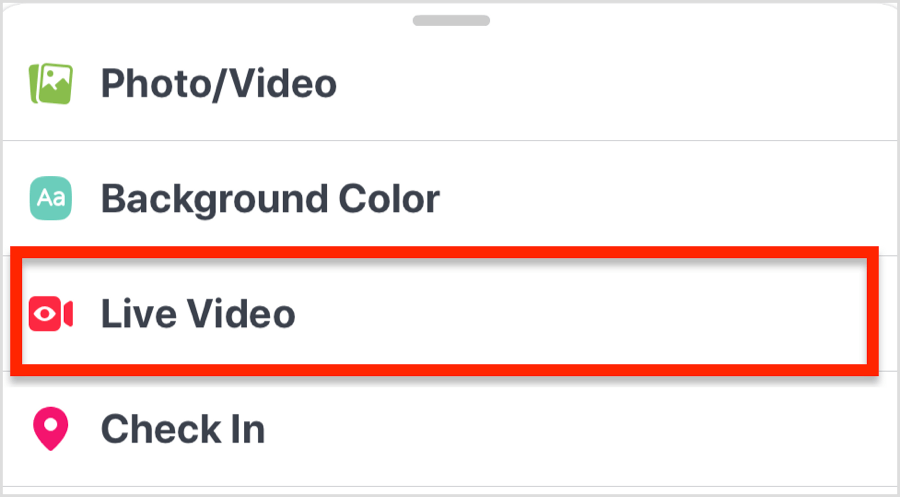Tap the pink Check In location pin
900x497 pixels.
pyautogui.click(x=51, y=429)
